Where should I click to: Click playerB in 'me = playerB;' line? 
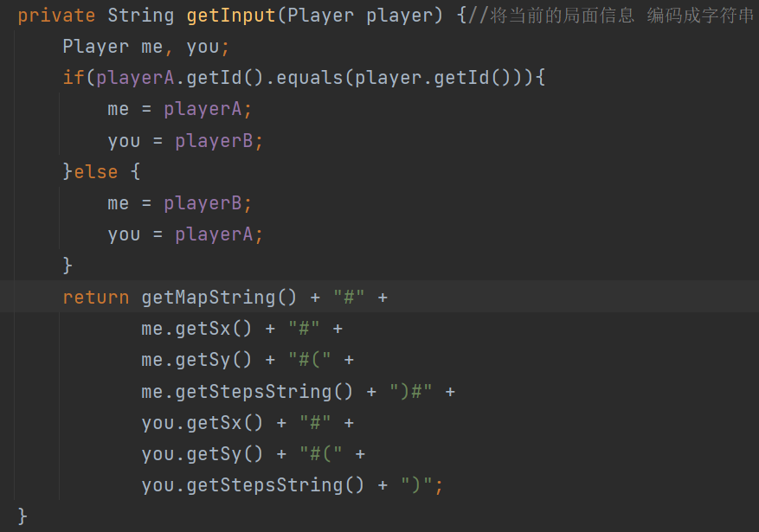pos(203,203)
